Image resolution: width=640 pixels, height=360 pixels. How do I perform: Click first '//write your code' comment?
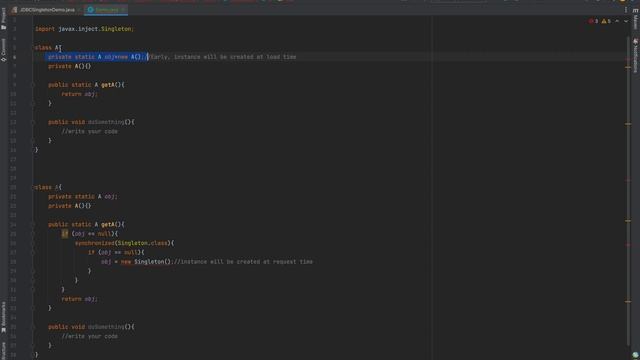[89, 131]
